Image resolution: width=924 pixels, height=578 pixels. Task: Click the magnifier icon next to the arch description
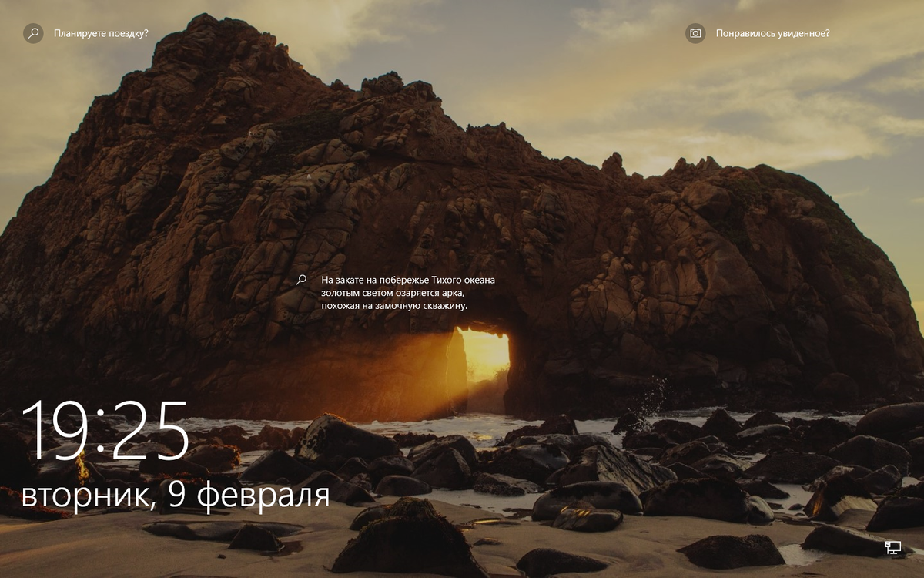coord(302,280)
